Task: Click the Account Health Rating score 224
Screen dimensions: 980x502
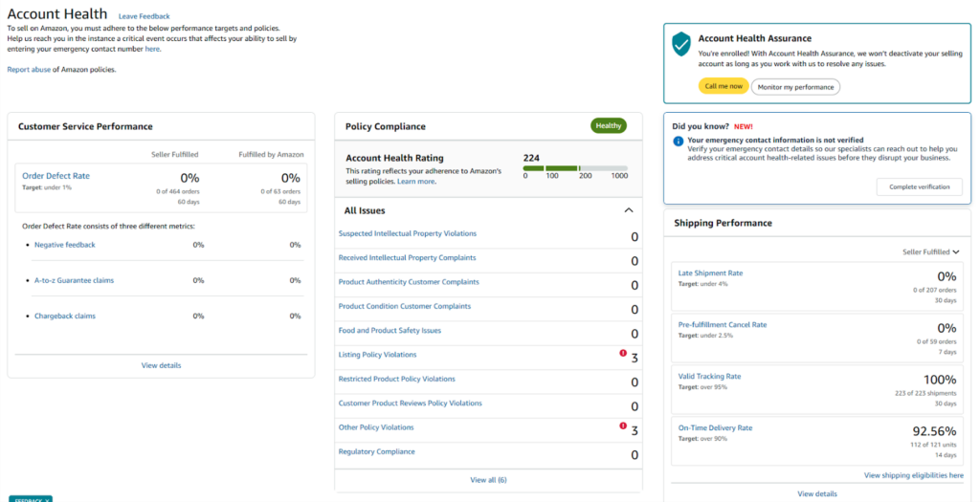Action: pyautogui.click(x=531, y=158)
